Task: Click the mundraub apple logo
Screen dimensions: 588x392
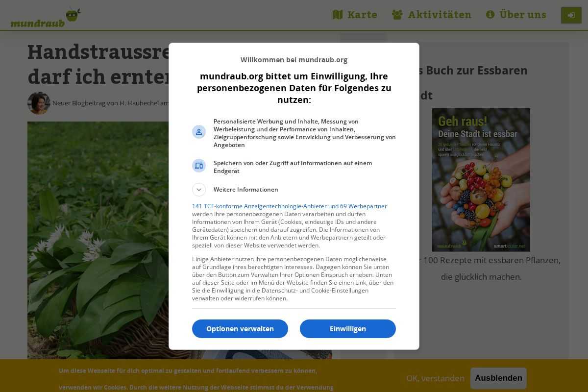Action: 46,17
